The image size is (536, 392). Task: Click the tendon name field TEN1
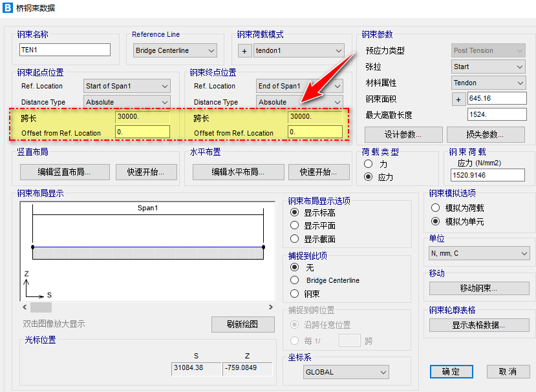(65, 50)
